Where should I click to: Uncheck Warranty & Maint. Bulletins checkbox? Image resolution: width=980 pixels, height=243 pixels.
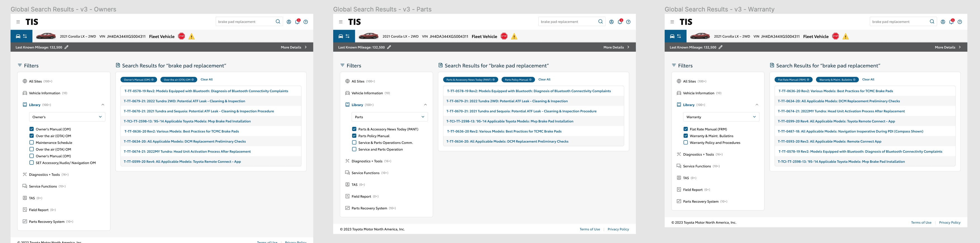686,136
